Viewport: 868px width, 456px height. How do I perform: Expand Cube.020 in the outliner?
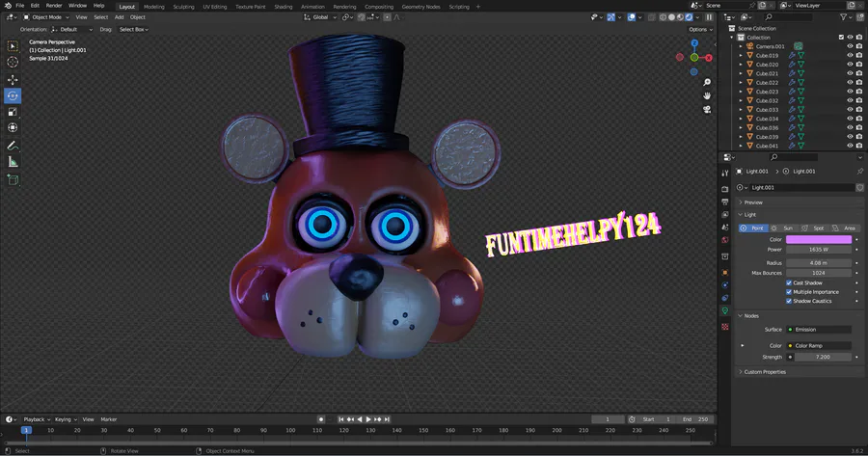[741, 65]
